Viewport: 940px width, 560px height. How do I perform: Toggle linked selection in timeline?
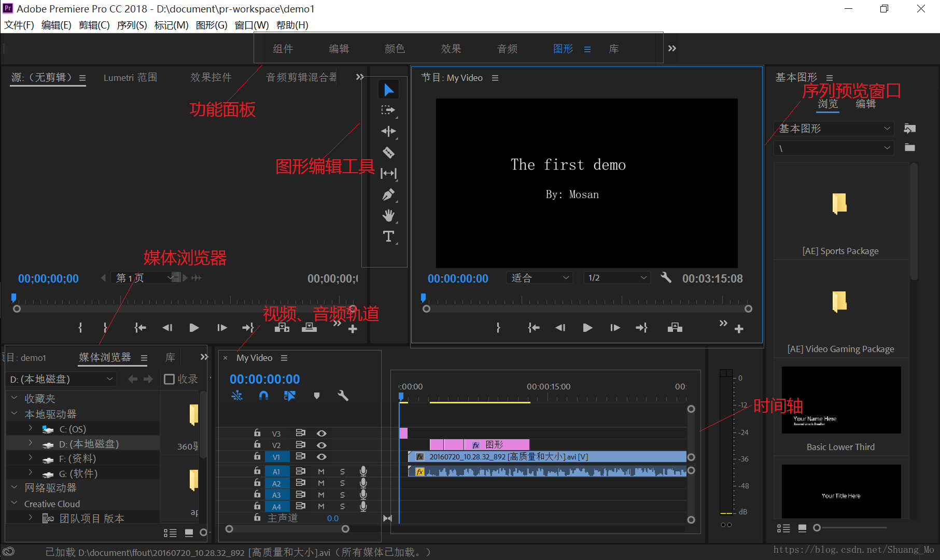290,396
